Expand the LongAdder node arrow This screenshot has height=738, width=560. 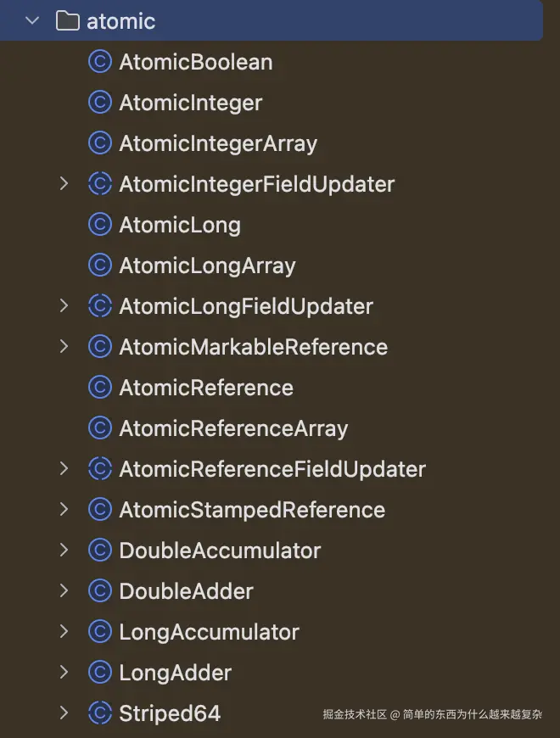(x=64, y=673)
